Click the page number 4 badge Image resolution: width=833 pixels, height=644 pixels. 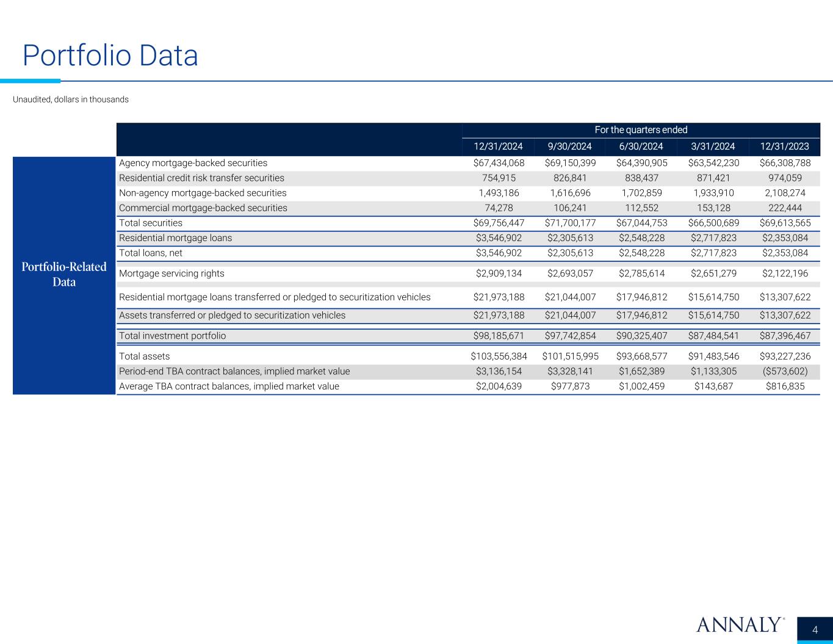pos(815,629)
